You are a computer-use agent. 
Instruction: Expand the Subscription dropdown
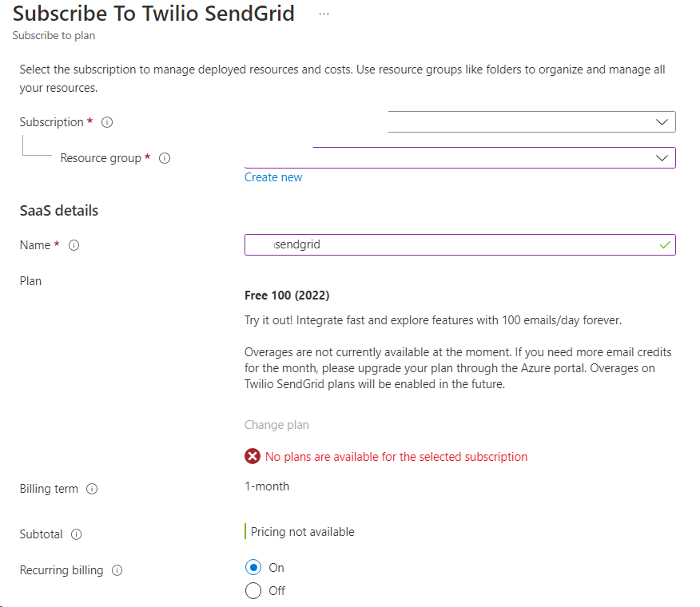pos(662,122)
